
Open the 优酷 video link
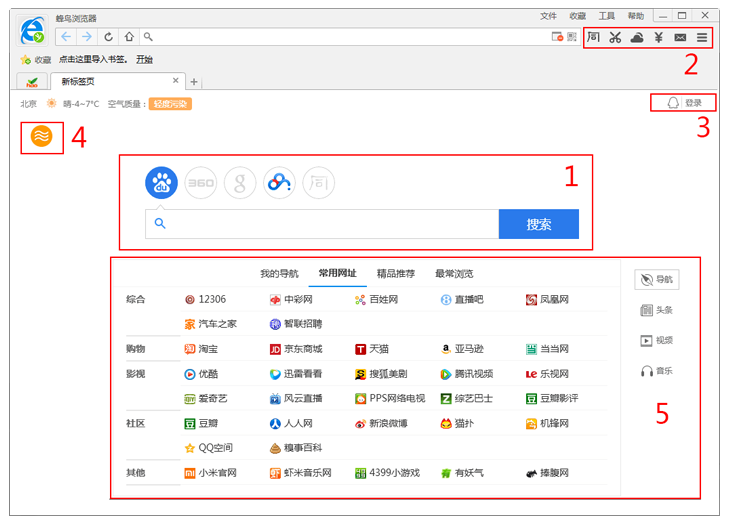coord(201,374)
